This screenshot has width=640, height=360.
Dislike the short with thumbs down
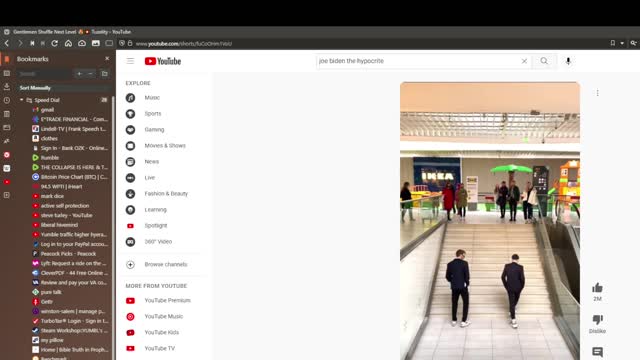coord(598,320)
